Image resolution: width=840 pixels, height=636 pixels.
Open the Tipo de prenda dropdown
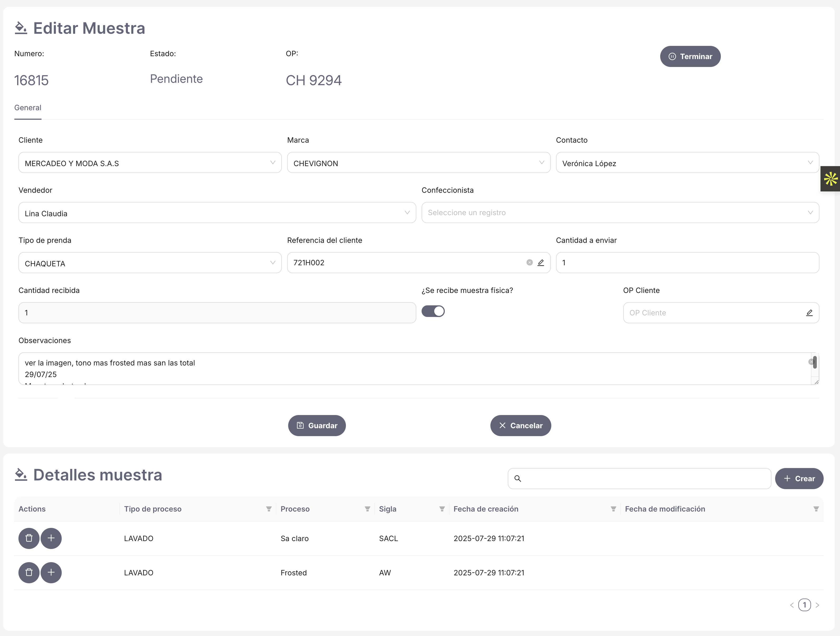pos(150,263)
